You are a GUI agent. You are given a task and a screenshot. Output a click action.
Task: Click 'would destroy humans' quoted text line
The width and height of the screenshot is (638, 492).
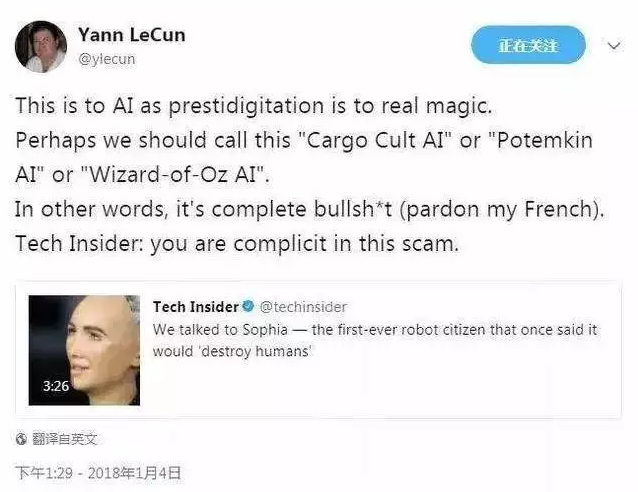coord(232,351)
